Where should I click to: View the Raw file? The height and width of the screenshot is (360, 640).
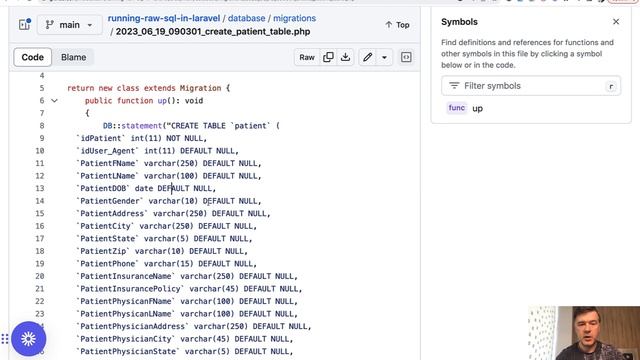pos(307,57)
